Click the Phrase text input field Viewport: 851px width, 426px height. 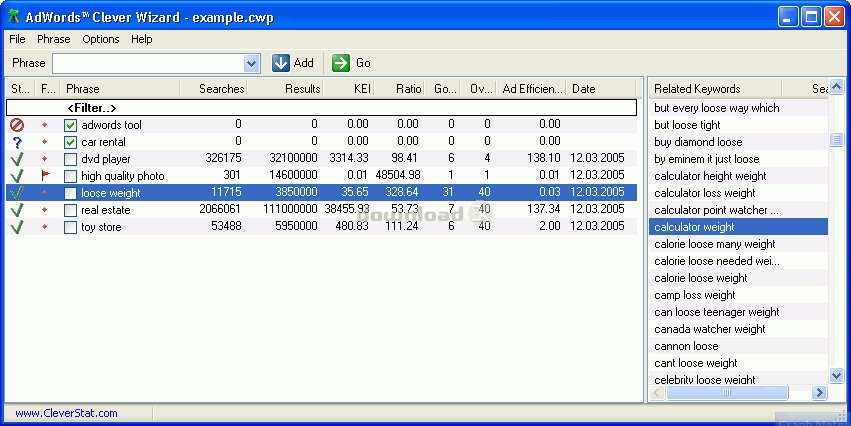[148, 63]
